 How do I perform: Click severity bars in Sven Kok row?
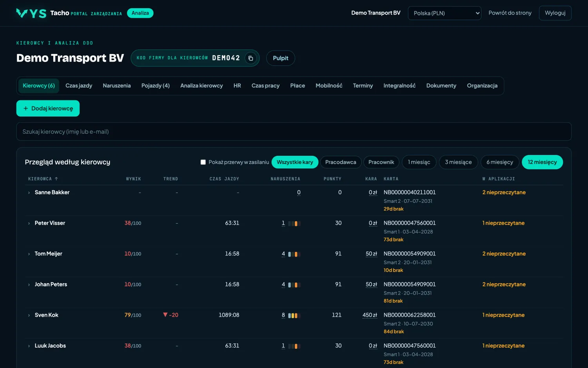click(294, 315)
